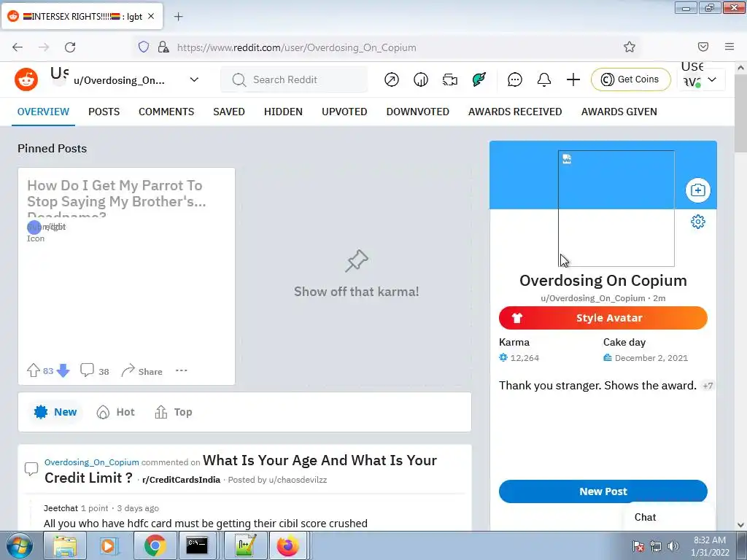The width and height of the screenshot is (747, 560).
Task: Open u/chaosdevilzz profile link
Action: click(298, 480)
